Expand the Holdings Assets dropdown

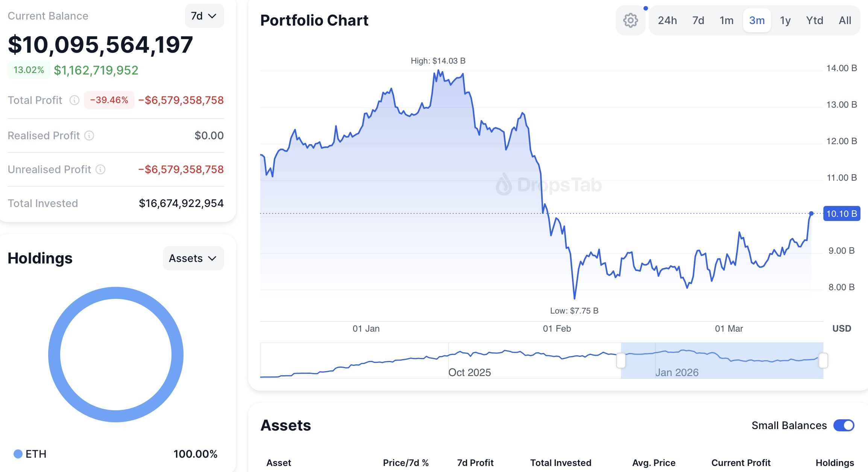click(x=193, y=258)
